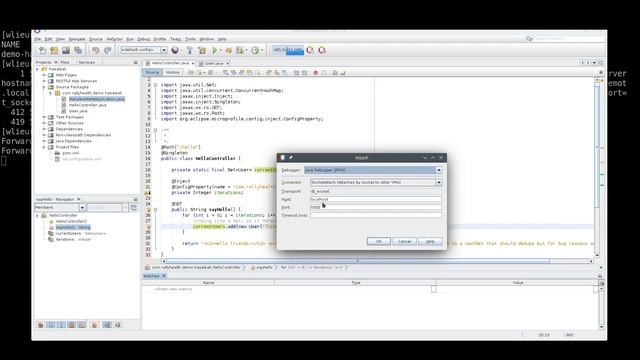Screen dimensions: 640x360
Task: Open the Connector dropdown in Attach dialog
Action: (439, 182)
